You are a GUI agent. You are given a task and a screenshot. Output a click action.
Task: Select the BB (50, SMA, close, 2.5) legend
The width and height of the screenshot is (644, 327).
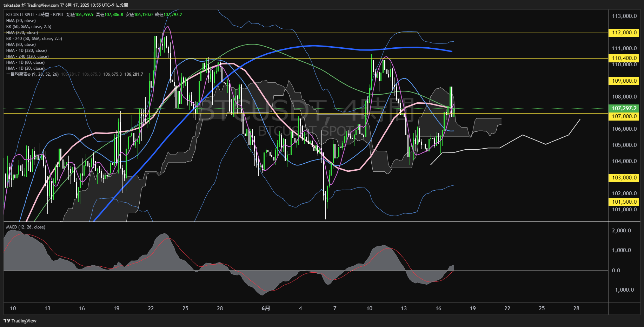pyautogui.click(x=29, y=27)
